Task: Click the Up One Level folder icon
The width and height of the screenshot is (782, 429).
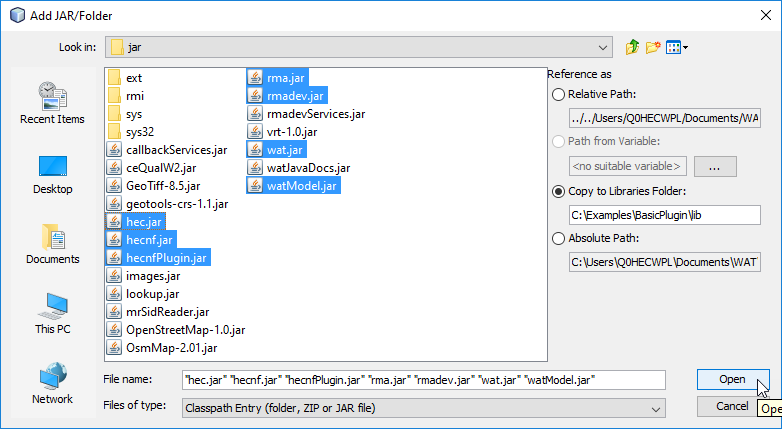Action: [632, 47]
